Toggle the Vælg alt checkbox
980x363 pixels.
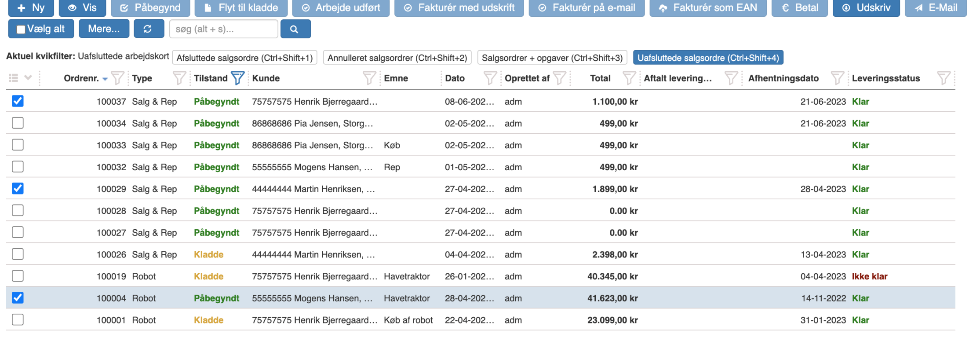(x=21, y=29)
